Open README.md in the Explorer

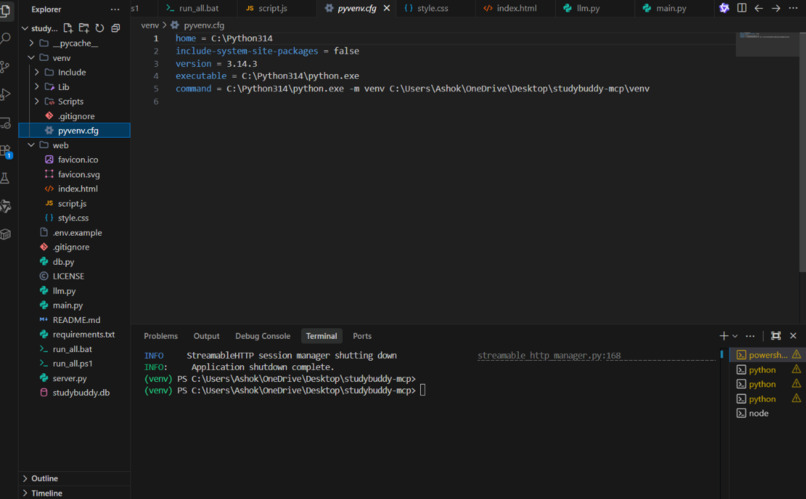74,320
